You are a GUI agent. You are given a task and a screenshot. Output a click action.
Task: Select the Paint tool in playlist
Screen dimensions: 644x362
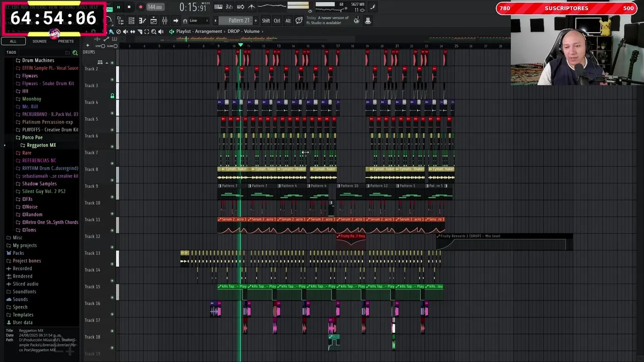pyautogui.click(x=111, y=32)
